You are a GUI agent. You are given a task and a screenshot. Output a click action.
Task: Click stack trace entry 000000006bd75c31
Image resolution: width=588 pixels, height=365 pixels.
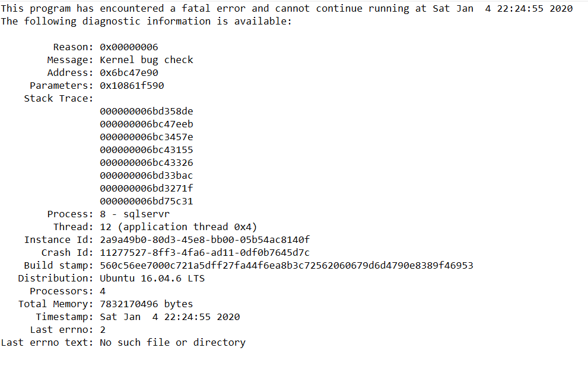pyautogui.click(x=146, y=201)
